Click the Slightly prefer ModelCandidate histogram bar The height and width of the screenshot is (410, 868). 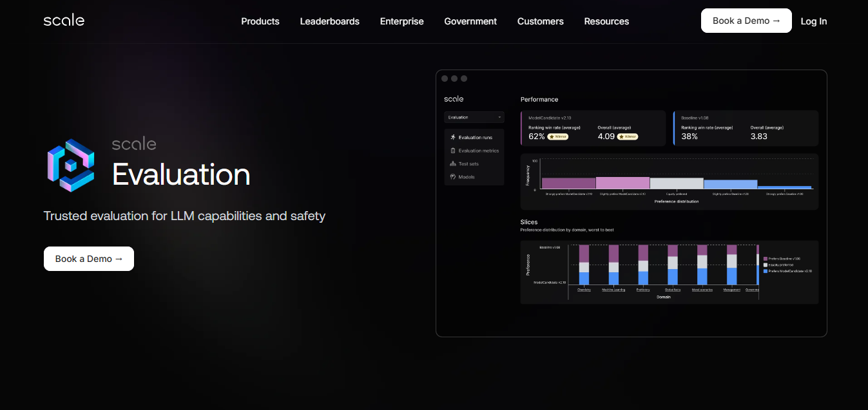622,183
